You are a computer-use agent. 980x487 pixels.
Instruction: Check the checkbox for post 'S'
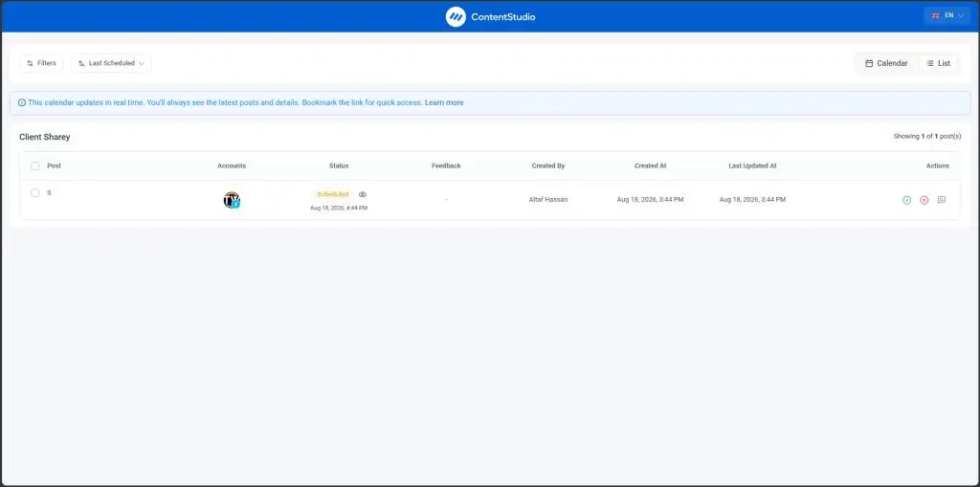35,192
